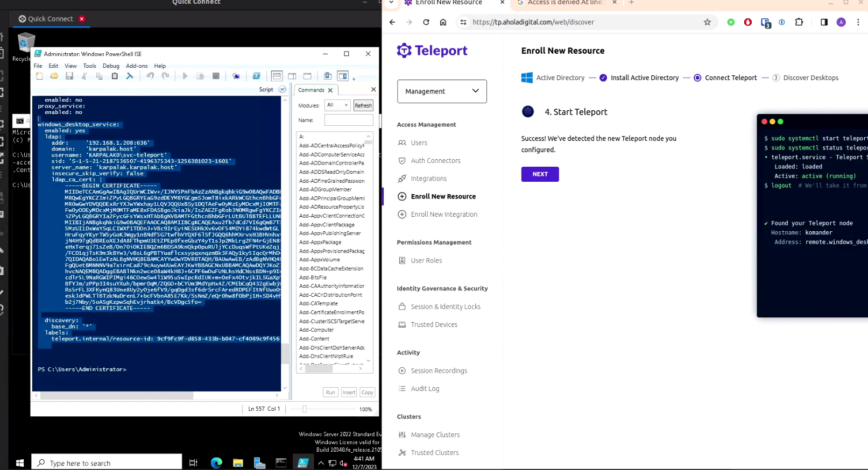Viewport: 868px width, 470px height.
Task: Select Add-Computer in the commands list
Action: tap(316, 330)
